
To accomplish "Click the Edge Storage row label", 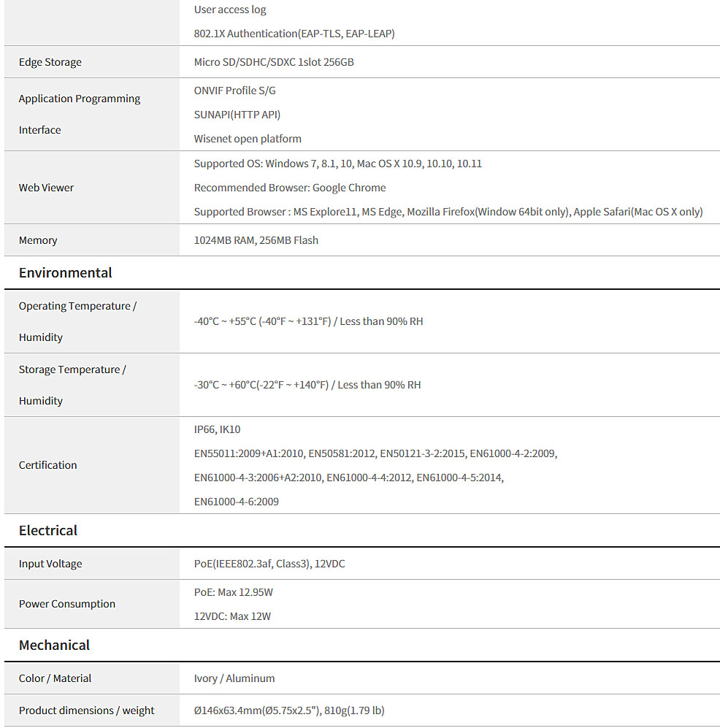I will click(x=50, y=62).
